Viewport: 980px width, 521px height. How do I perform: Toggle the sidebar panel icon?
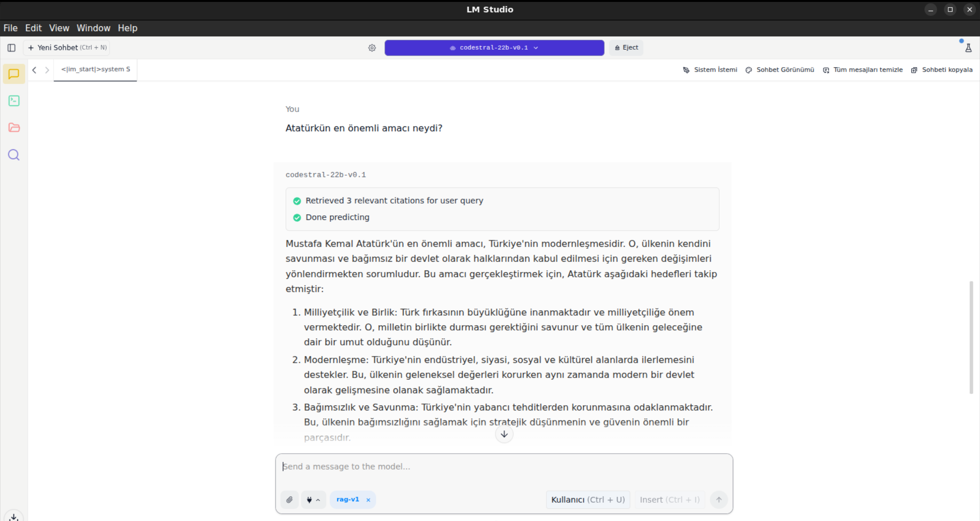pos(11,48)
